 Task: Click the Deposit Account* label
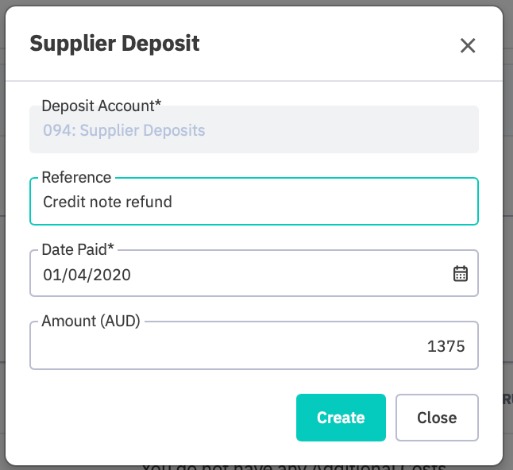(x=101, y=106)
